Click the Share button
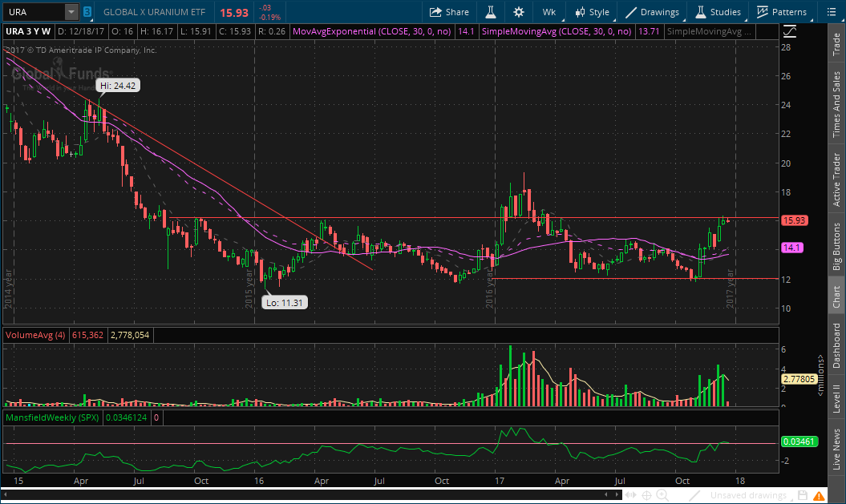This screenshot has height=504, width=846. [449, 12]
